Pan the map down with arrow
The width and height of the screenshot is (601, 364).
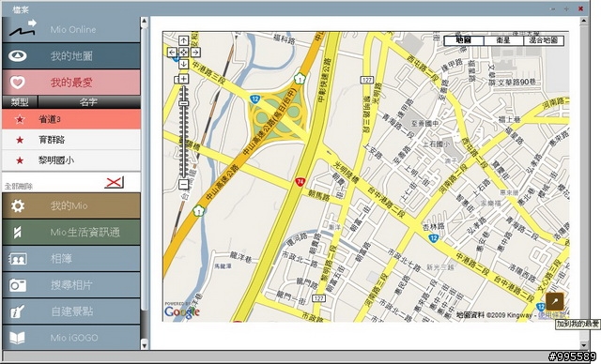coord(184,64)
